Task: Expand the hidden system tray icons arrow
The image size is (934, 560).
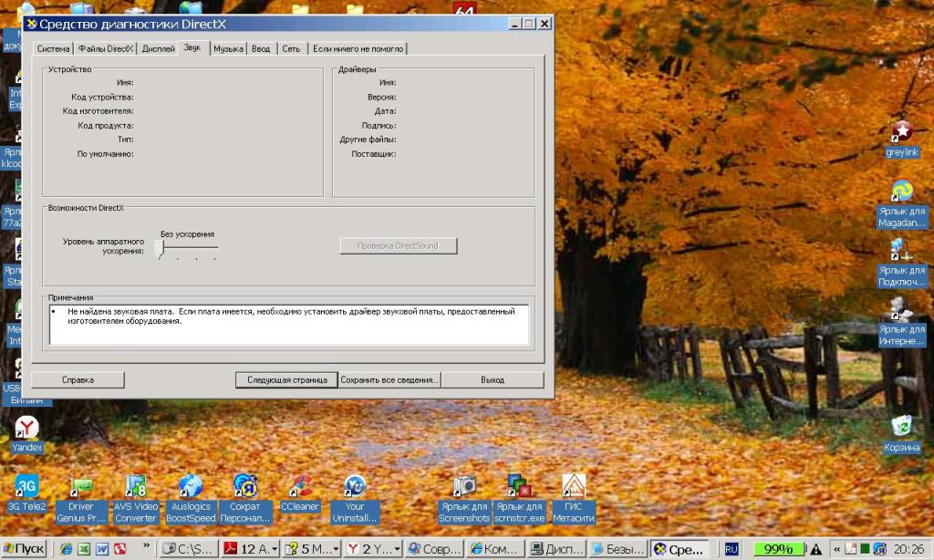Action: coord(836,549)
